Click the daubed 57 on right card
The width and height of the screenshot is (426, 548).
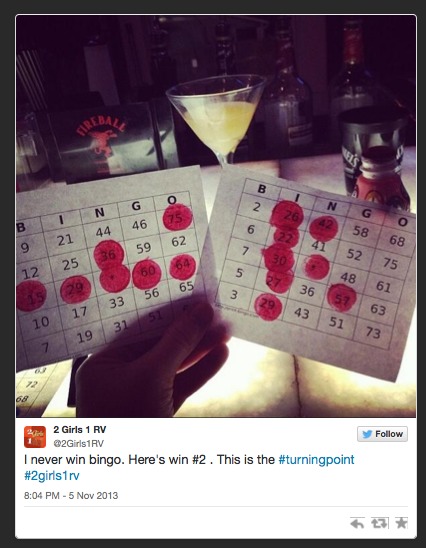[342, 297]
